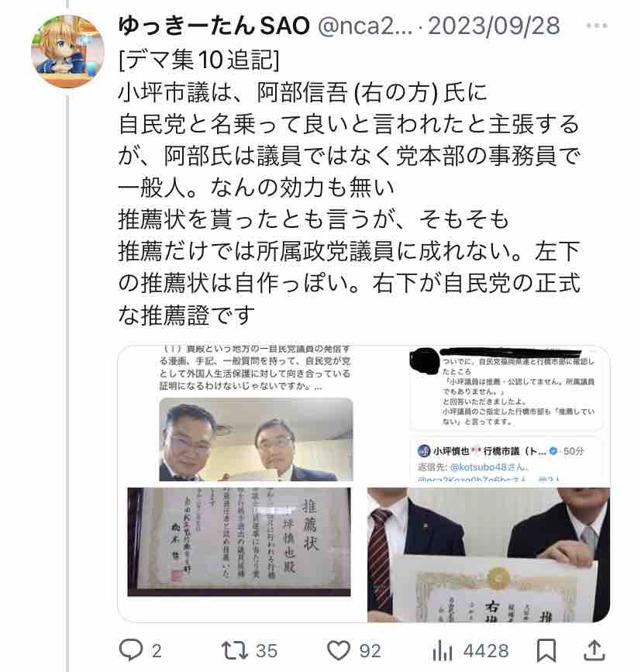Bookmark this tweet
This screenshot has width=641, height=672.
click(x=546, y=650)
